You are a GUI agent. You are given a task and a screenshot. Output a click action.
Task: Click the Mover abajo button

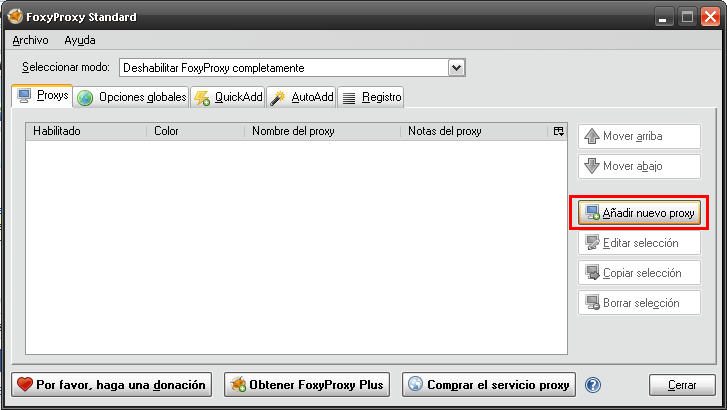[x=639, y=166]
